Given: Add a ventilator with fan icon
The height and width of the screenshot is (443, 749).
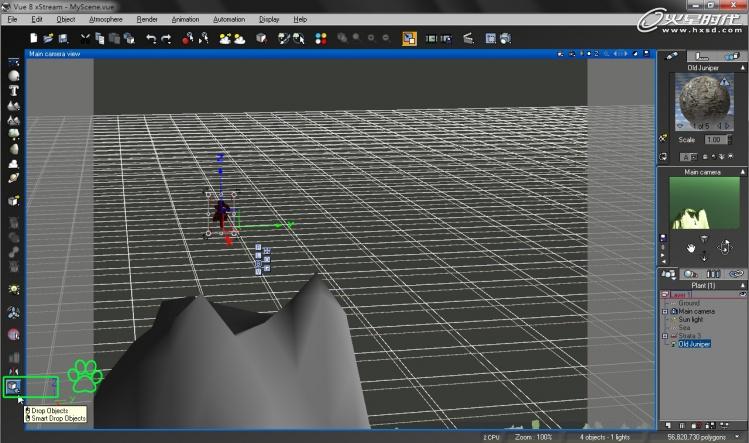Looking at the screenshot, I should pos(14,313).
